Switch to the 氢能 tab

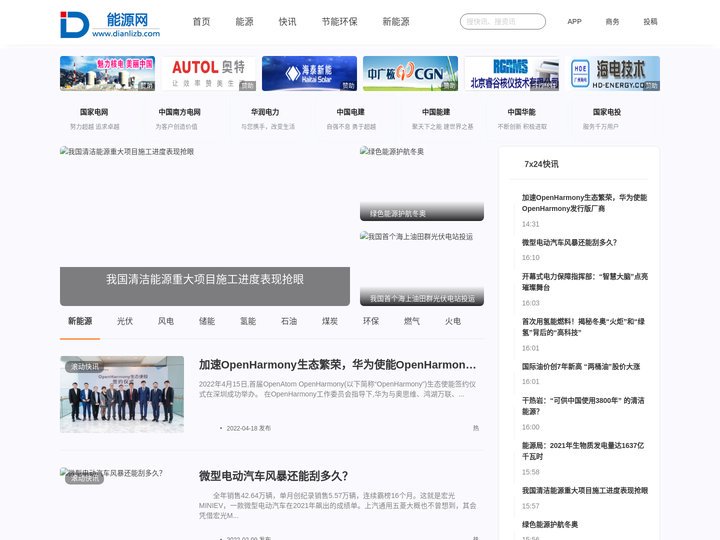point(248,321)
